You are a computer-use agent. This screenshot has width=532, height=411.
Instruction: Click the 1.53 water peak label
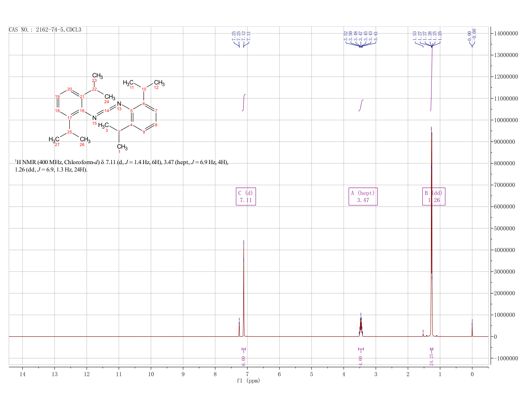[x=415, y=36]
